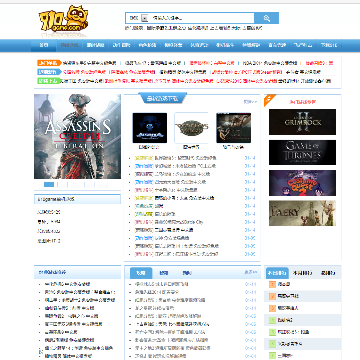Viewport: 360px width, 360px height.
Task: Click the magnifier search button
Action: [x=266, y=18]
